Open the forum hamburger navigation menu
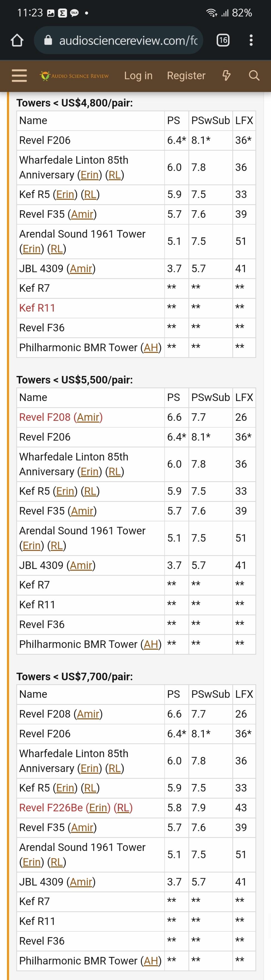Viewport: 271px width, 980px height. tap(20, 76)
